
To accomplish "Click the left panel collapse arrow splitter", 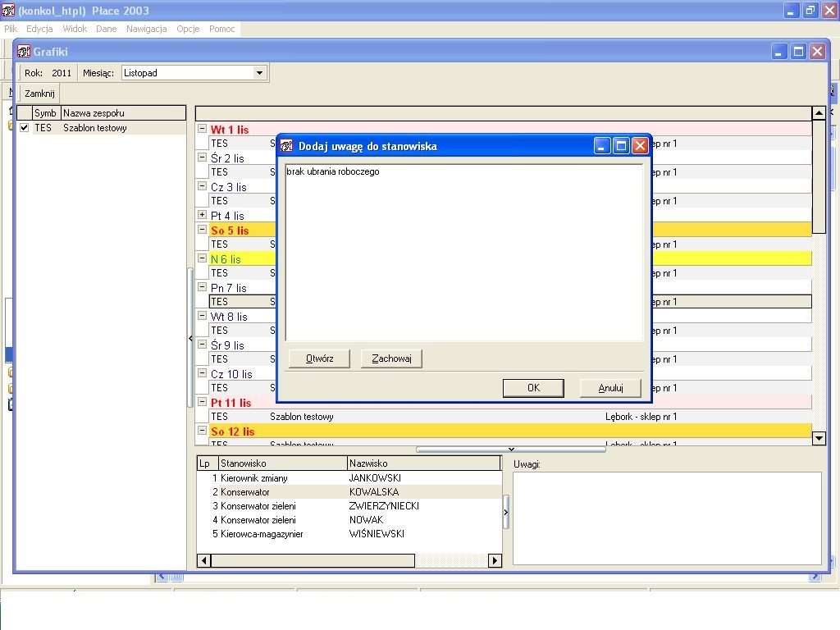I will point(190,338).
